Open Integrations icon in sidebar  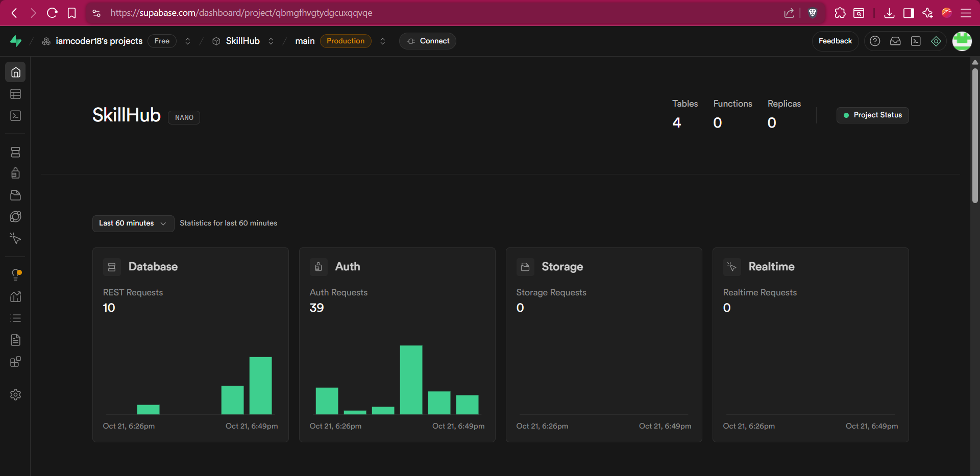(x=16, y=362)
